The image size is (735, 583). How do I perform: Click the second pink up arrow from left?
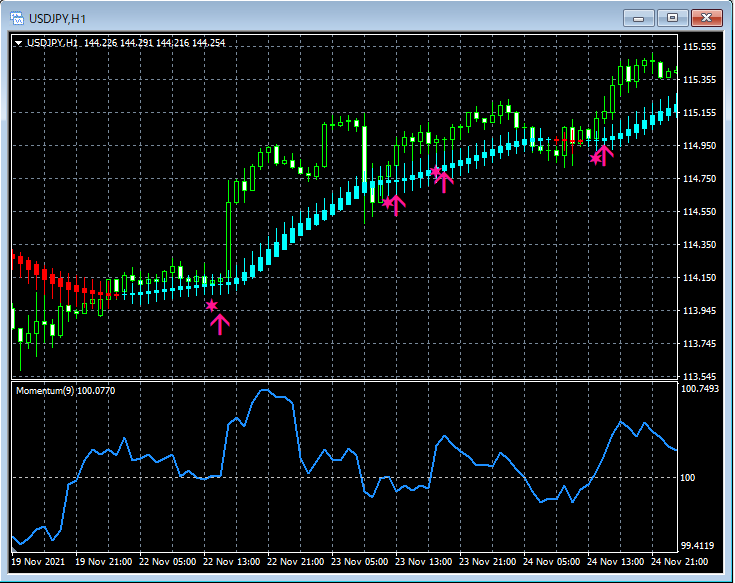click(397, 205)
